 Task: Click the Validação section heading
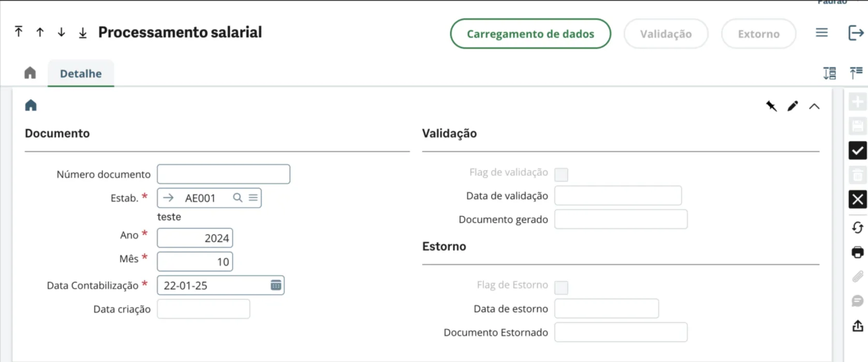point(449,133)
